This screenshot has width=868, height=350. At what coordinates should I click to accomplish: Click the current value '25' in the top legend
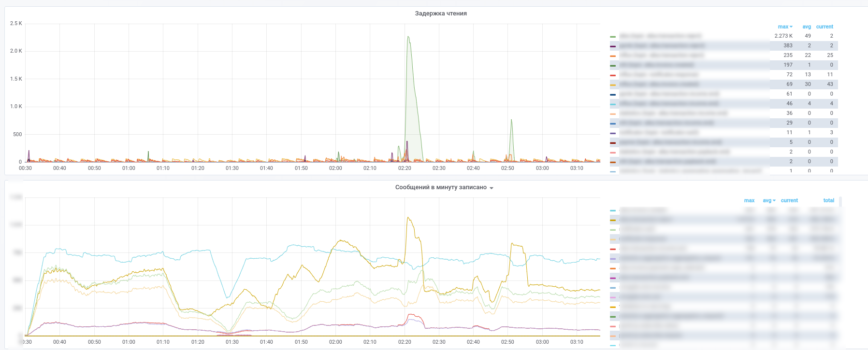(830, 55)
